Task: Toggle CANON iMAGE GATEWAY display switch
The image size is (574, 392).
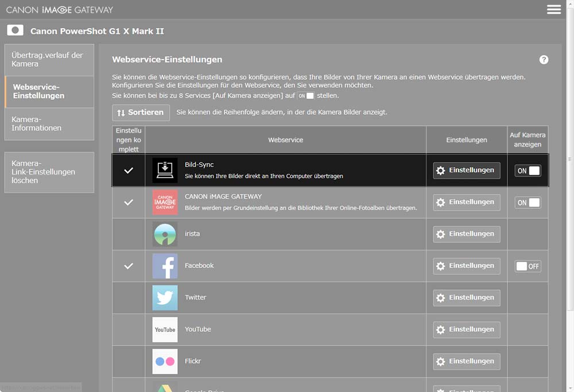Action: tap(528, 203)
